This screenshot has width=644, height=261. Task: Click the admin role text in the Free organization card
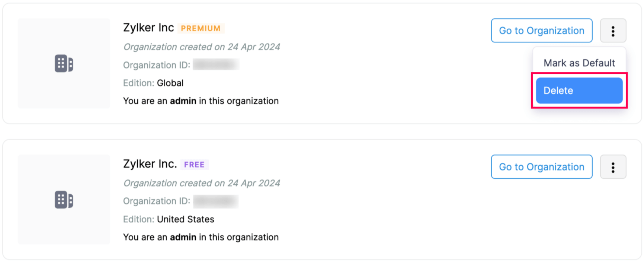[183, 237]
